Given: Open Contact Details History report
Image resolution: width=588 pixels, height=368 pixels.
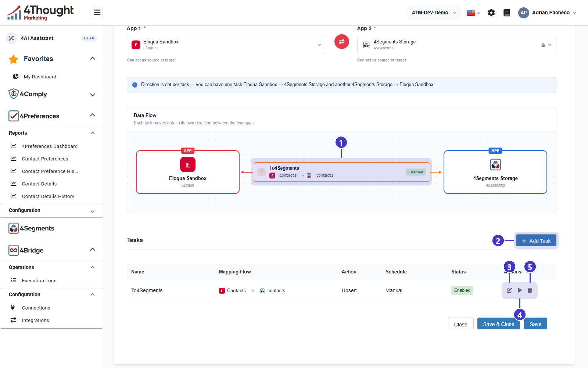Looking at the screenshot, I should point(48,196).
